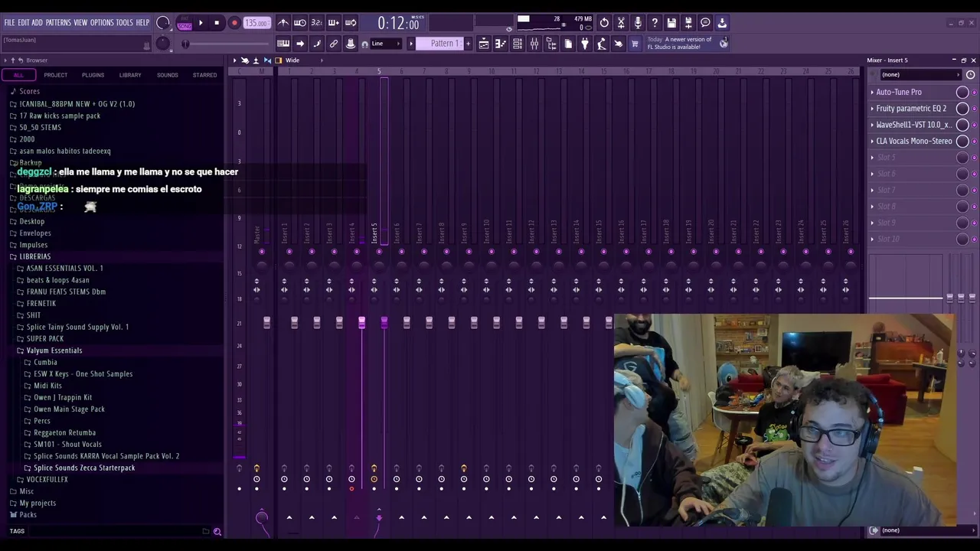Click the song position slider
This screenshot has height=551, width=980.
[186, 44]
